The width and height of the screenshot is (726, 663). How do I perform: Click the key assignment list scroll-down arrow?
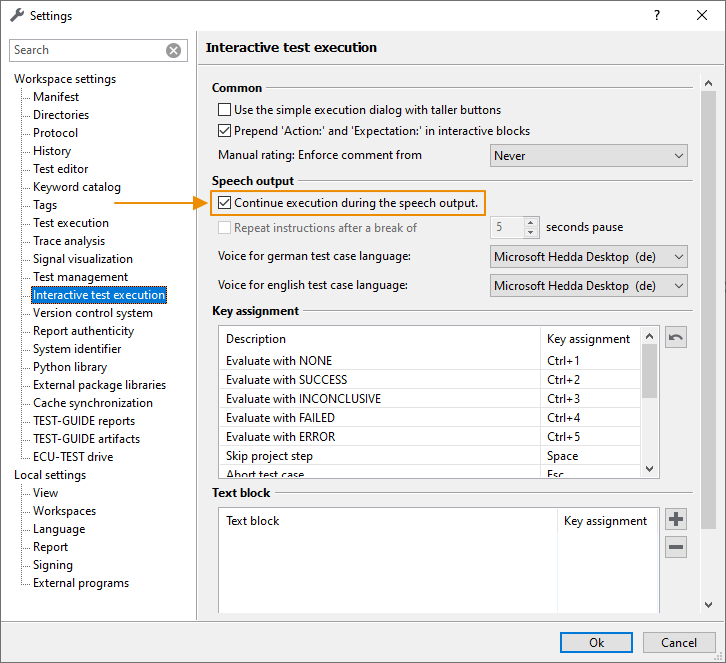[x=649, y=468]
